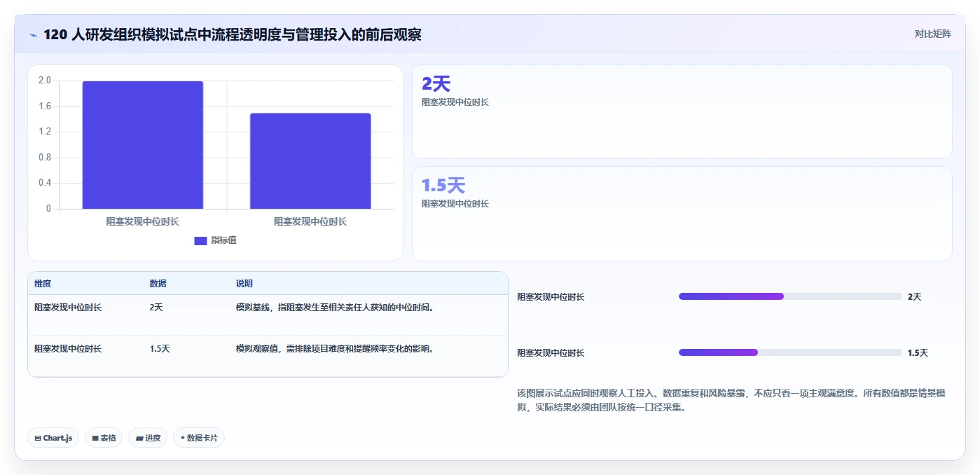Click the 维度 cell in the table's 2天 row

pyautogui.click(x=68, y=307)
